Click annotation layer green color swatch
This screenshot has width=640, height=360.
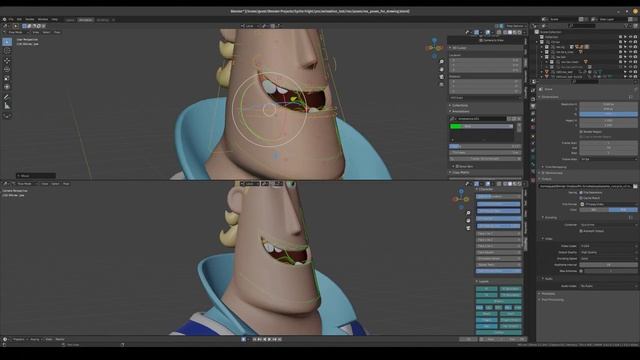[456, 127]
